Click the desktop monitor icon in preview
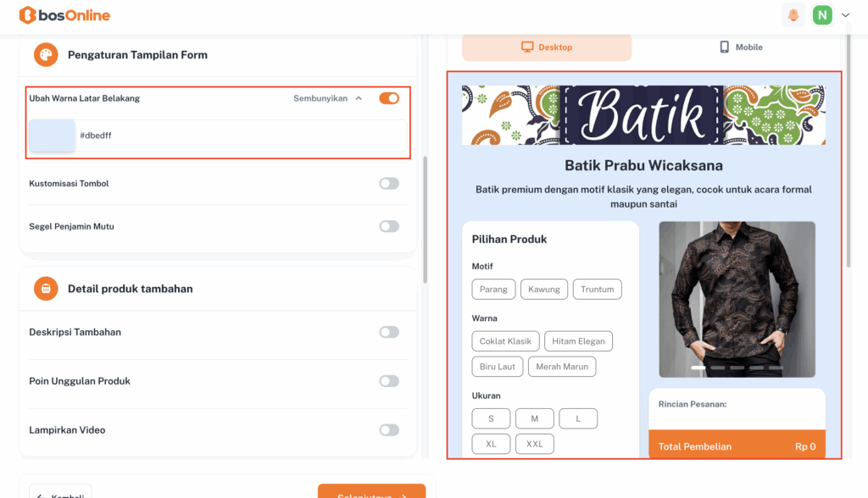Image resolution: width=868 pixels, height=498 pixels. click(x=526, y=47)
